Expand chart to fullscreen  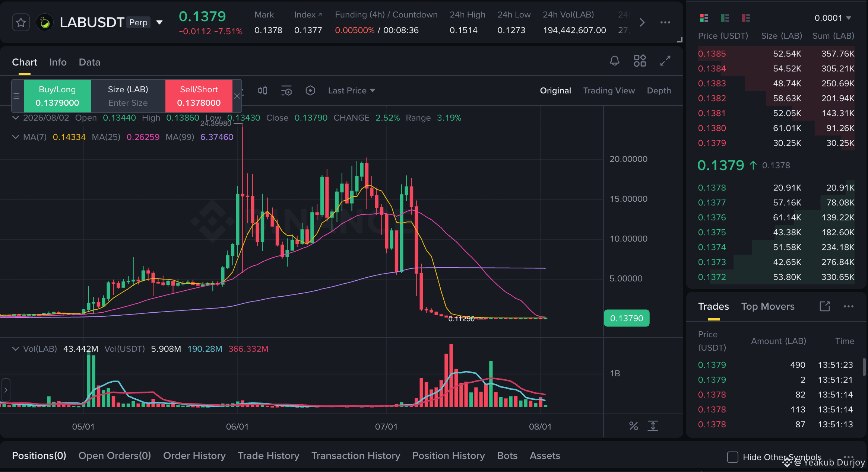[665, 61]
